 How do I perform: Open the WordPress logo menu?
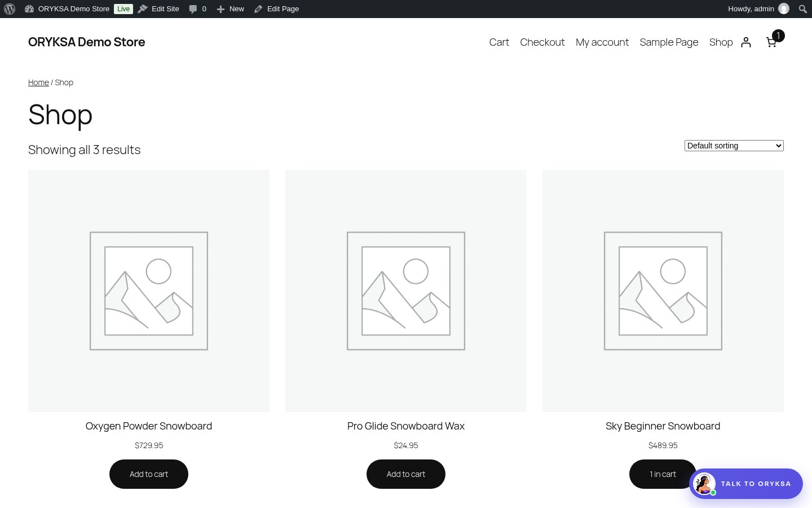pos(10,9)
